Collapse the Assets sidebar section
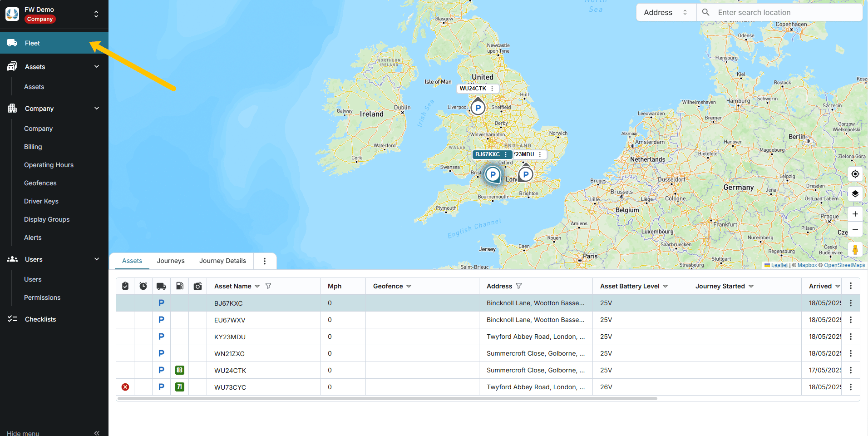 click(96, 67)
